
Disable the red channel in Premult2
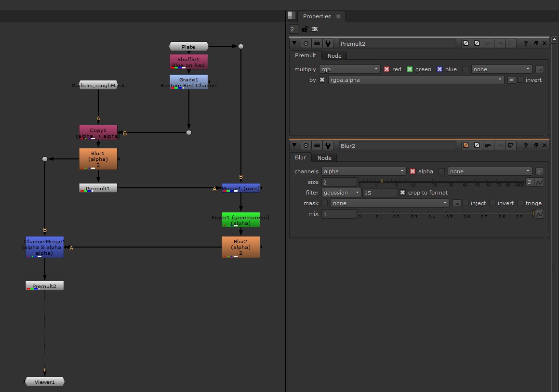point(386,69)
